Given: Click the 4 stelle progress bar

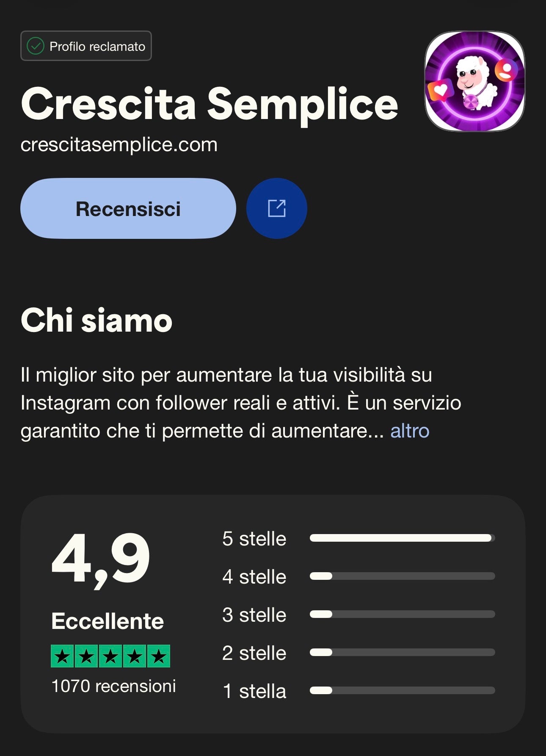Looking at the screenshot, I should click(x=402, y=576).
